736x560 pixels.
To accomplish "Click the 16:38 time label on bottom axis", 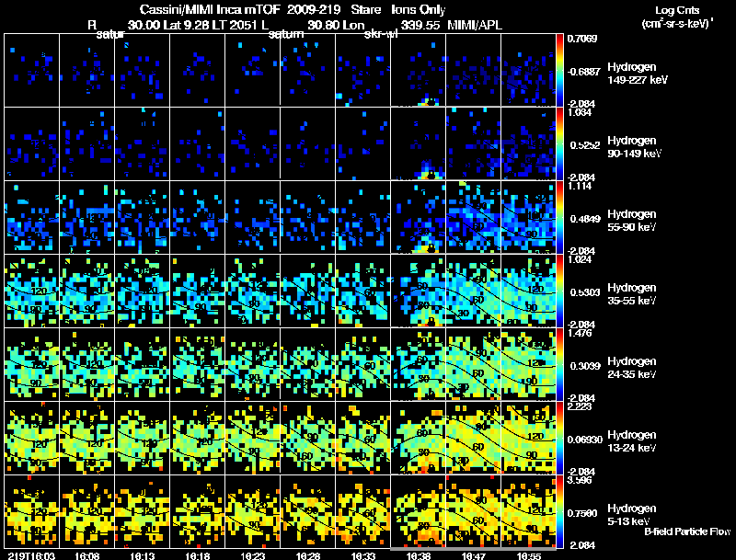I will (419, 555).
